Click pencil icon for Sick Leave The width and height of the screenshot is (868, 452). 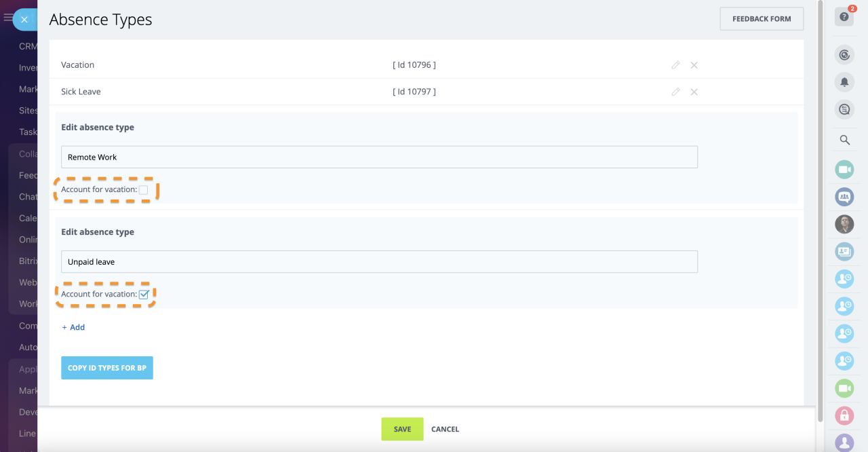point(675,92)
